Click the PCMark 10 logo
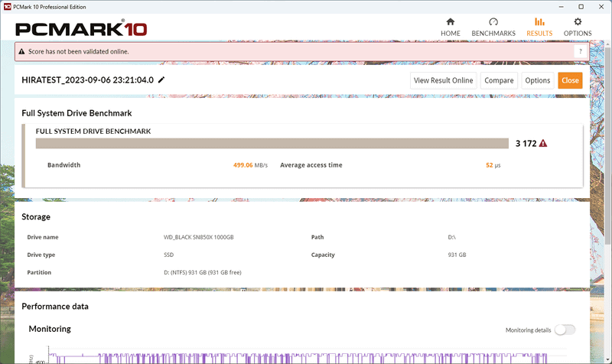 (81, 28)
